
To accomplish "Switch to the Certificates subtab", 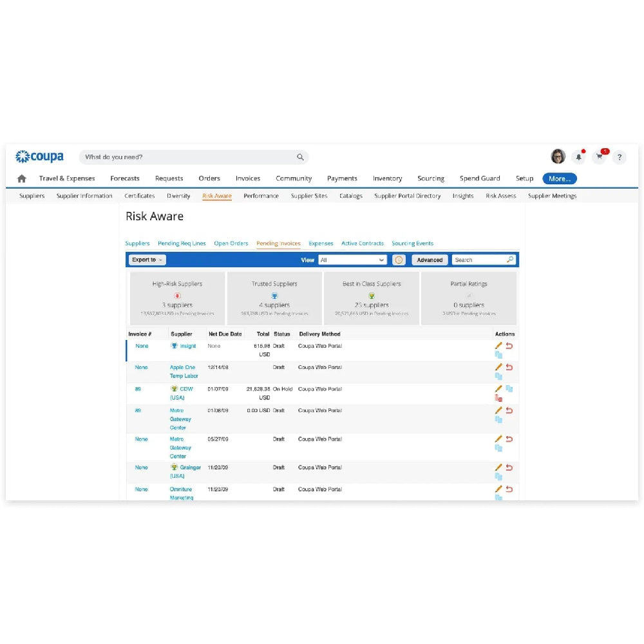I will click(x=140, y=196).
